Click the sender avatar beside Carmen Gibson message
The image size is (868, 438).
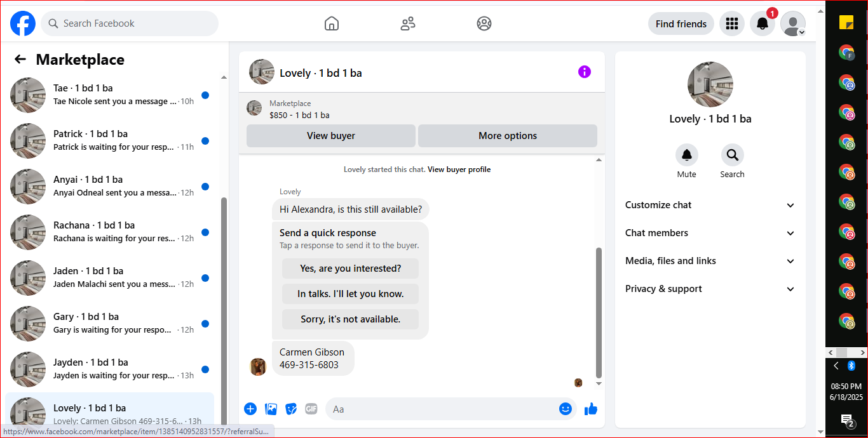pyautogui.click(x=258, y=367)
